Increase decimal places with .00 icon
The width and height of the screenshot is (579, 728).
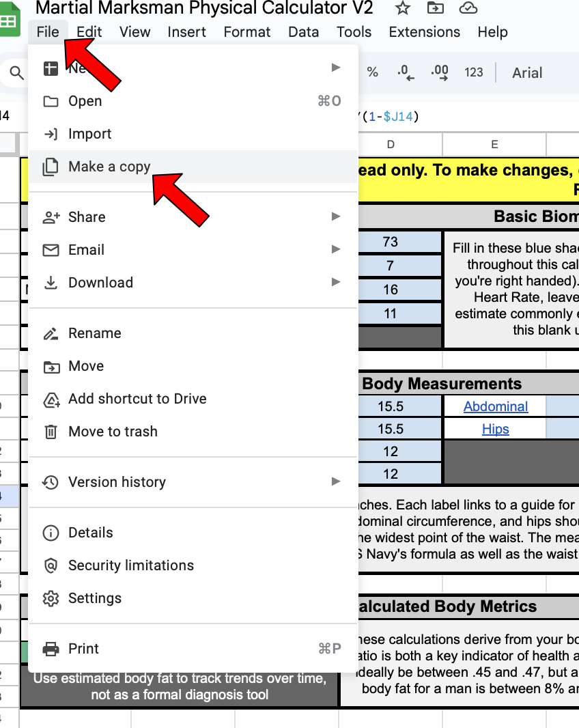pyautogui.click(x=437, y=72)
